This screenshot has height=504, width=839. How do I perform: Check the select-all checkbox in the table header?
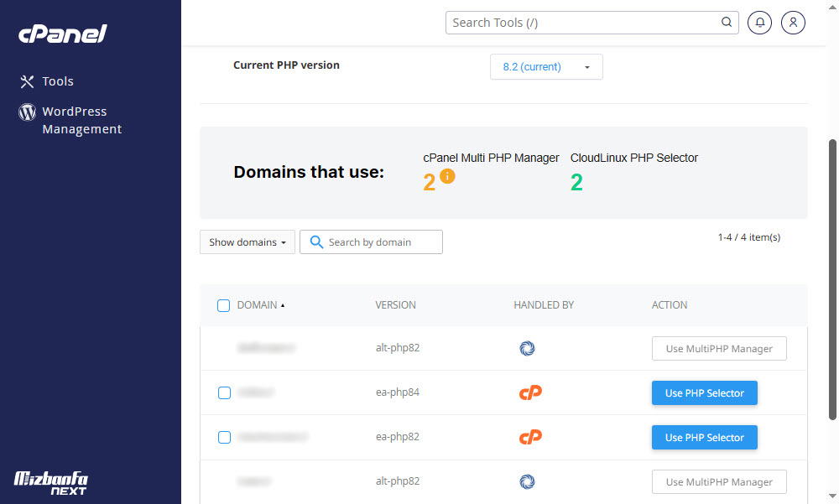(223, 305)
